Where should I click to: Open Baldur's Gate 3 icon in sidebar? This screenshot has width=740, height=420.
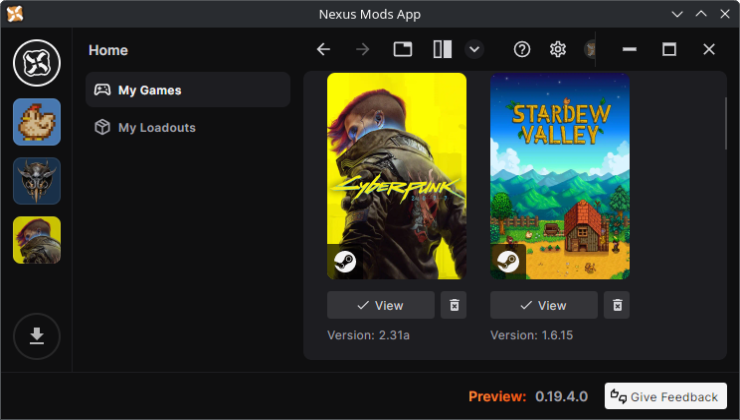click(36, 181)
